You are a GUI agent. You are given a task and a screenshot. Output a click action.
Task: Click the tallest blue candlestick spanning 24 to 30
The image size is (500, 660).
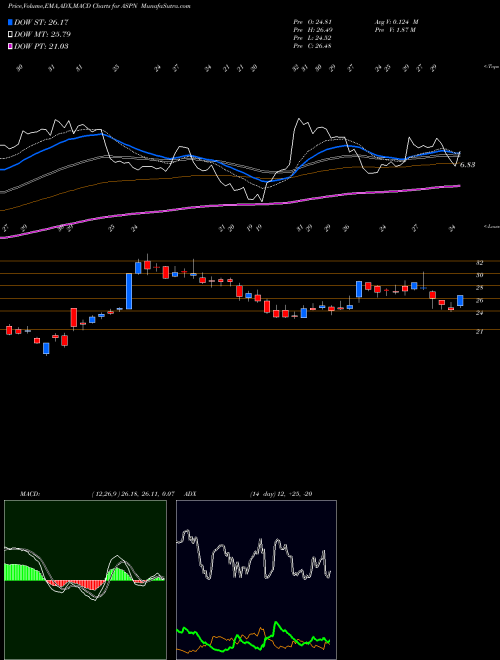[129, 291]
